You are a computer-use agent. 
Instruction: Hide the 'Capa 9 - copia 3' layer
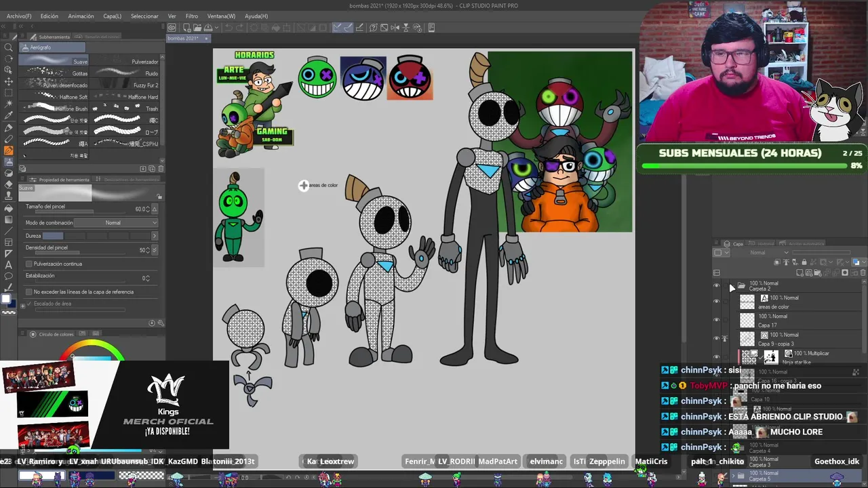tap(717, 338)
